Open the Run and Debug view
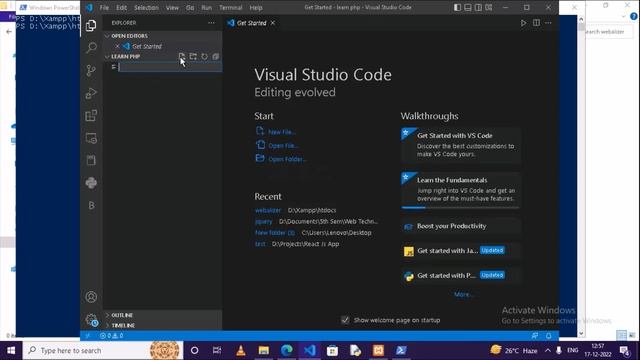Screen dimensions: 640x360 tap(91, 93)
